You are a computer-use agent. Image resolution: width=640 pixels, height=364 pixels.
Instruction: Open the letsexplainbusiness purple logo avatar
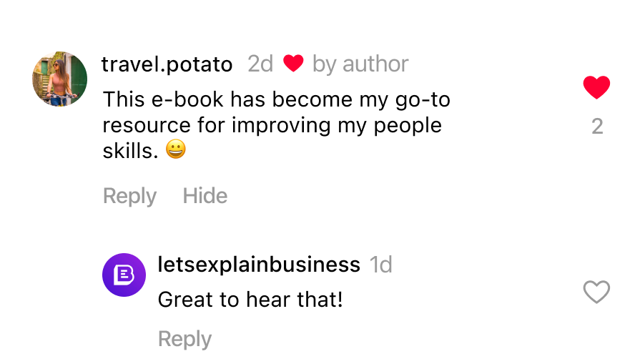pos(124,275)
